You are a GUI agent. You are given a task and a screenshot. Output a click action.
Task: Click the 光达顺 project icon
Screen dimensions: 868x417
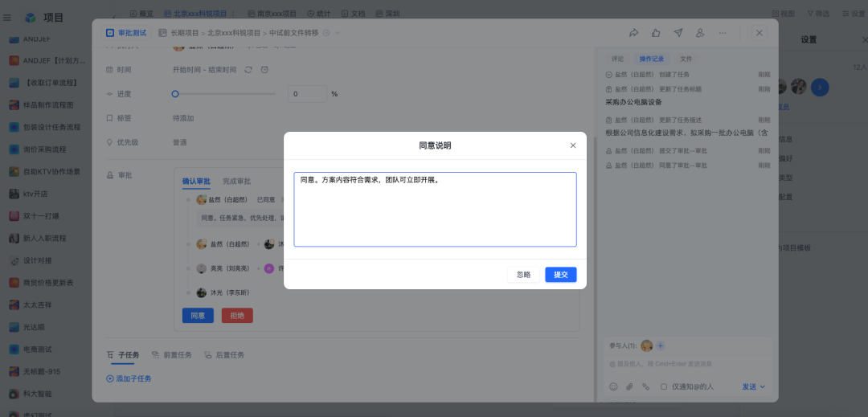point(14,327)
